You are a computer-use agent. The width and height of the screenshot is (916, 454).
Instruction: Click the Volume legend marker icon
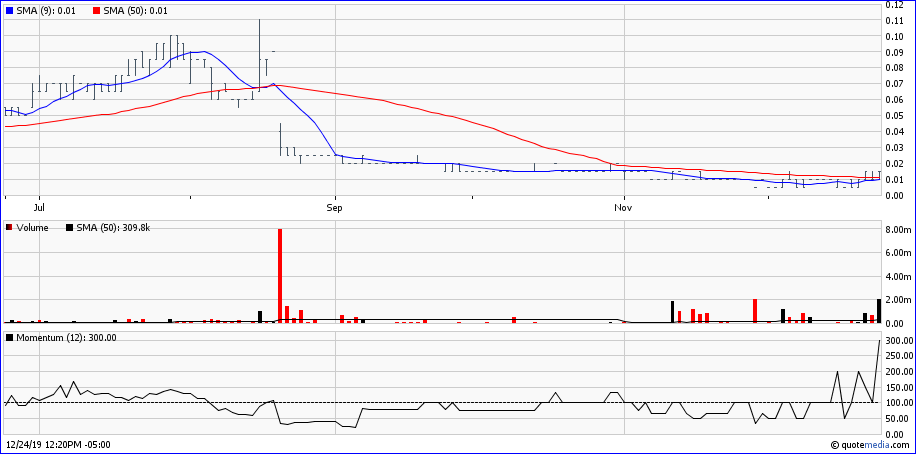pyautogui.click(x=10, y=228)
